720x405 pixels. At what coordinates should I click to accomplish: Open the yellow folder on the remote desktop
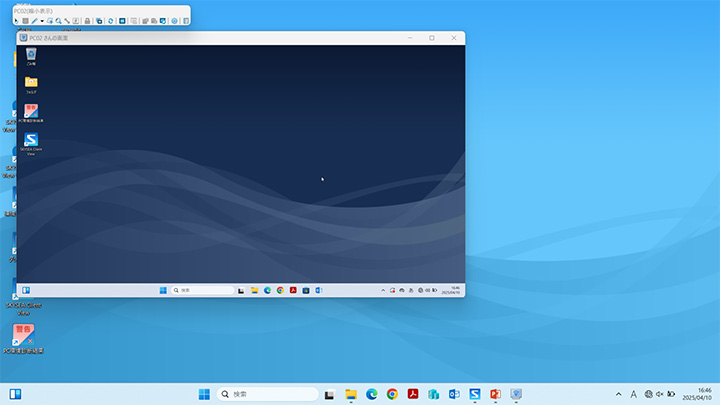[x=31, y=83]
